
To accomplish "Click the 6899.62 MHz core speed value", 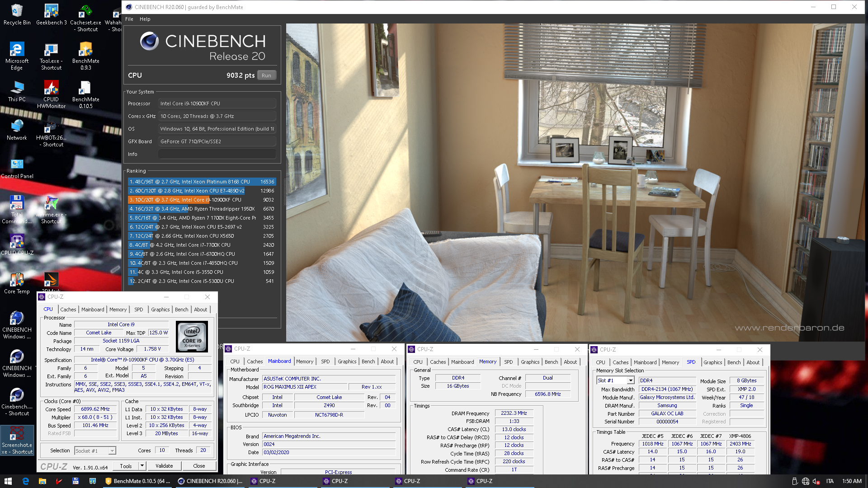I will tap(95, 409).
